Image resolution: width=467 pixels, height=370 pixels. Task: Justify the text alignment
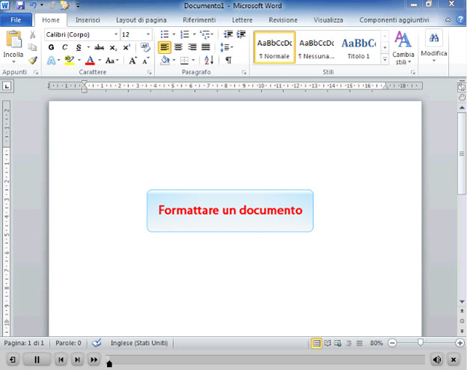point(206,47)
